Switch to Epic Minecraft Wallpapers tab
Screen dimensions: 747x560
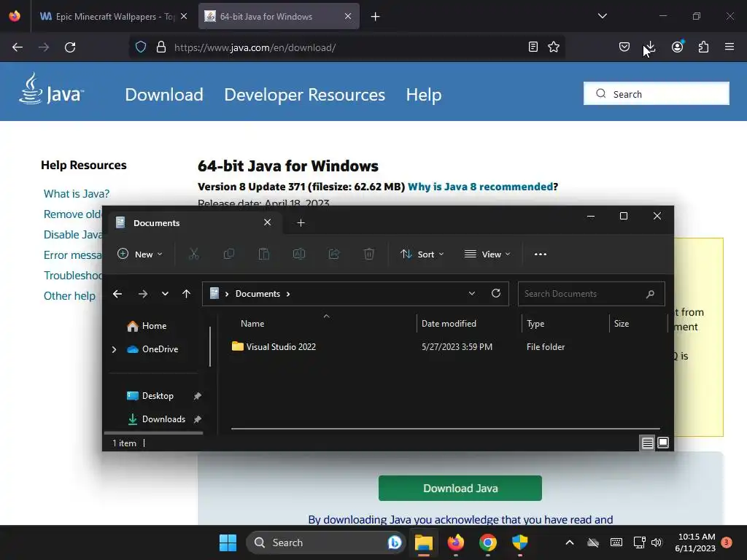pos(113,16)
